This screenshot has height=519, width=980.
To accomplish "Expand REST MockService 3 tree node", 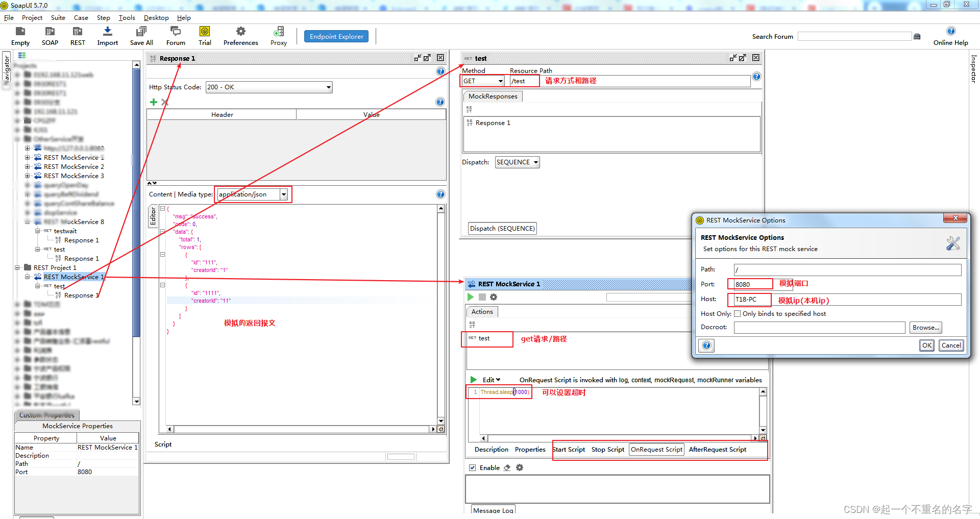I will point(28,176).
